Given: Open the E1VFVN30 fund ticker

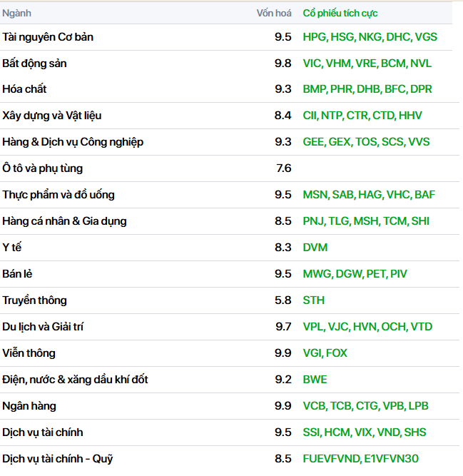Looking at the screenshot, I should [392, 459].
